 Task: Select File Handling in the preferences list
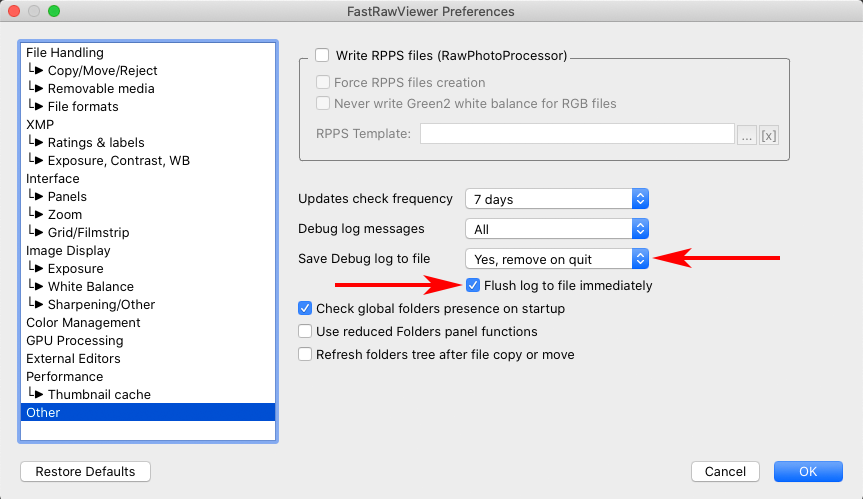(65, 52)
